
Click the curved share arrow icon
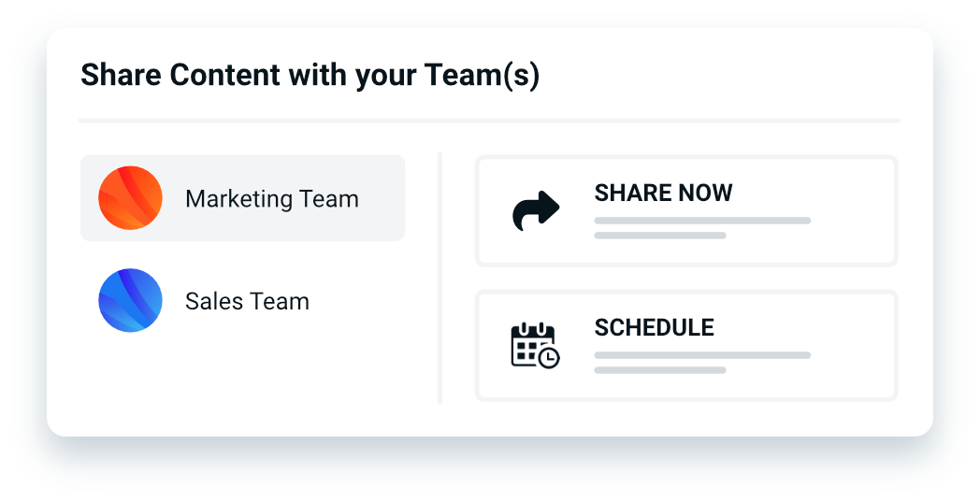536,210
